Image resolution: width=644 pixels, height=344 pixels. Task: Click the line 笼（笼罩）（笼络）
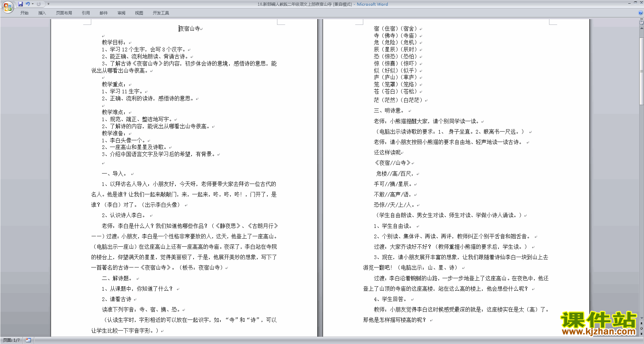396,84
